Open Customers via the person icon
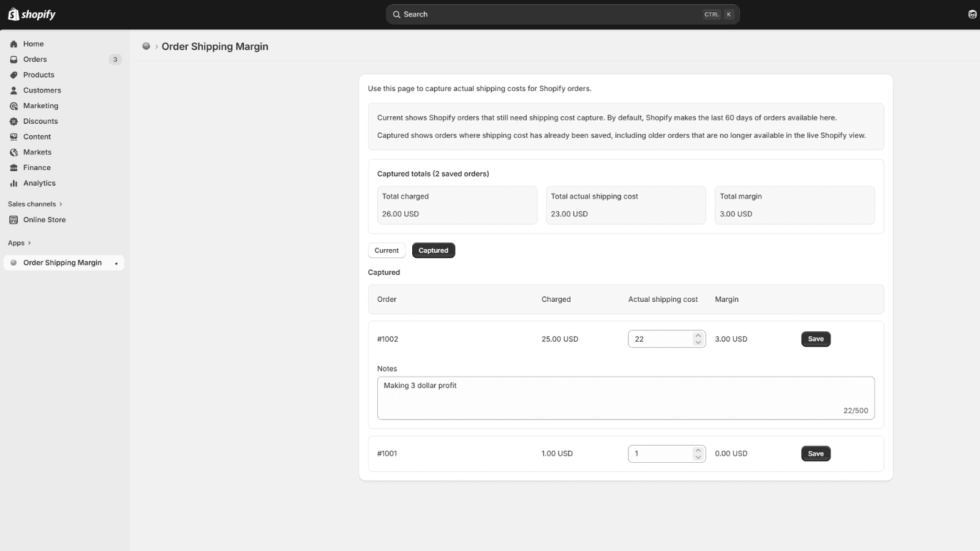Viewport: 980px width, 551px height. point(13,90)
